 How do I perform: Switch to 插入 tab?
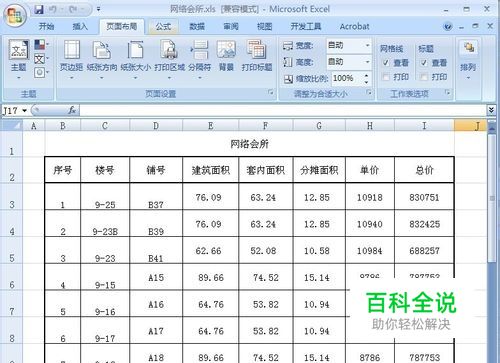[80, 26]
